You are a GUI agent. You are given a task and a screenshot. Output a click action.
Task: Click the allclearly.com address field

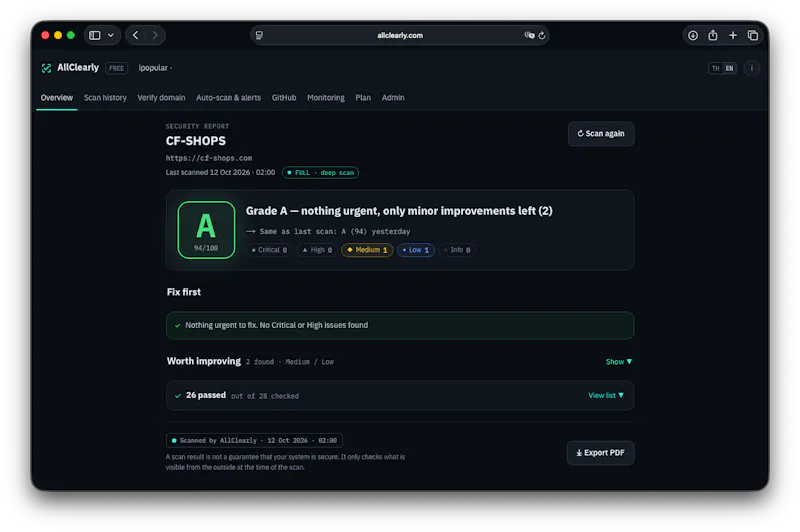[x=400, y=35]
